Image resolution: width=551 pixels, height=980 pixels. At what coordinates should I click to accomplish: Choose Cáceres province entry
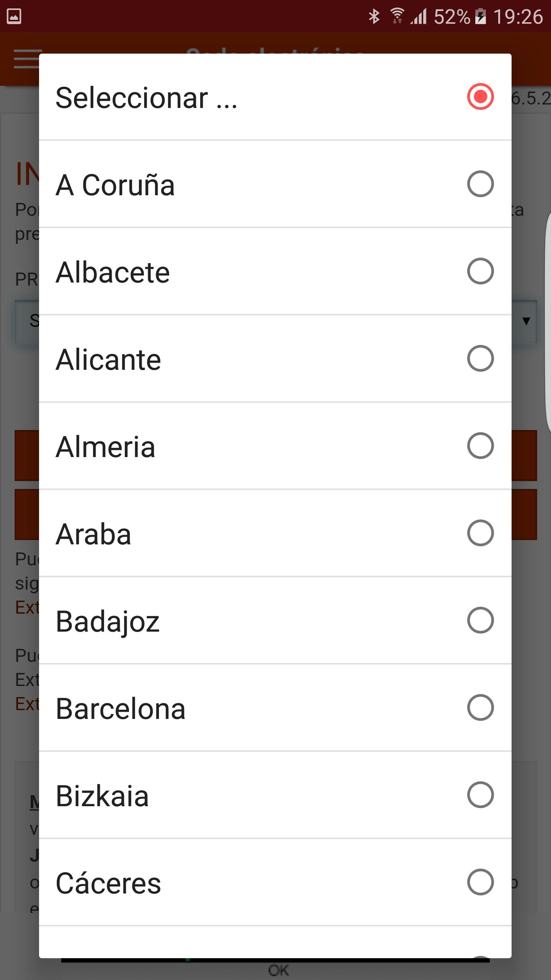[275, 882]
